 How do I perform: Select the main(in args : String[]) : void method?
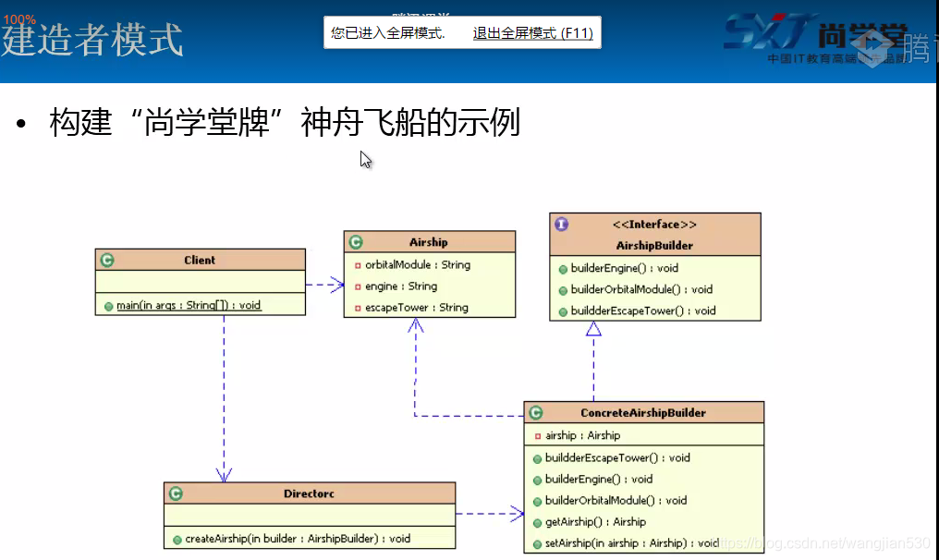tap(189, 306)
